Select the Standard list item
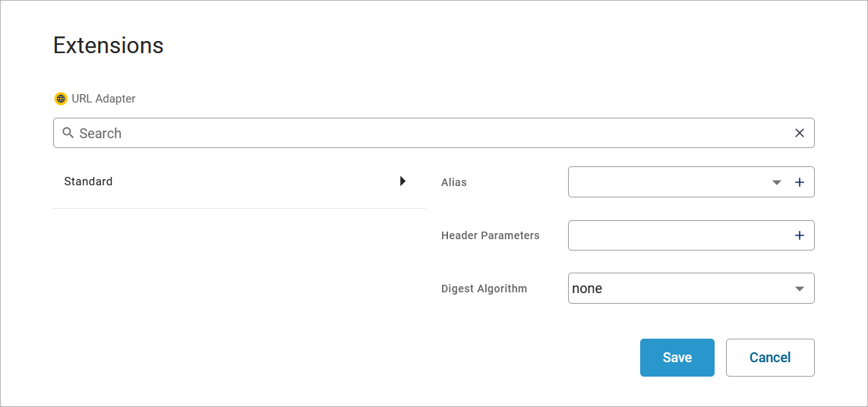This screenshot has height=407, width=868. (88, 181)
